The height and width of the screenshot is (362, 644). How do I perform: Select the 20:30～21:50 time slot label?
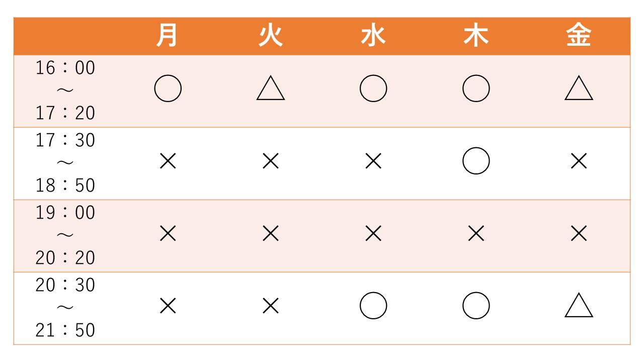[x=65, y=308]
